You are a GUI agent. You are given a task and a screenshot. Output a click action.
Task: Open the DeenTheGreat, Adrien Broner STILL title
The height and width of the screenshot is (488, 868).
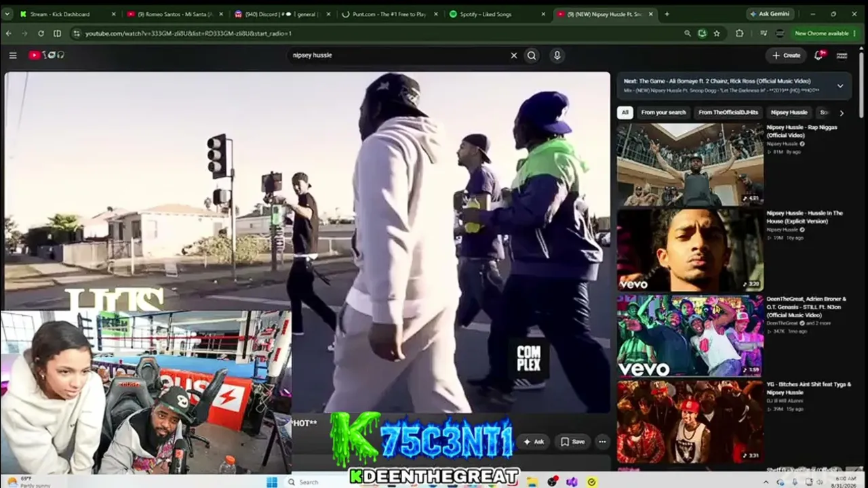(x=806, y=307)
